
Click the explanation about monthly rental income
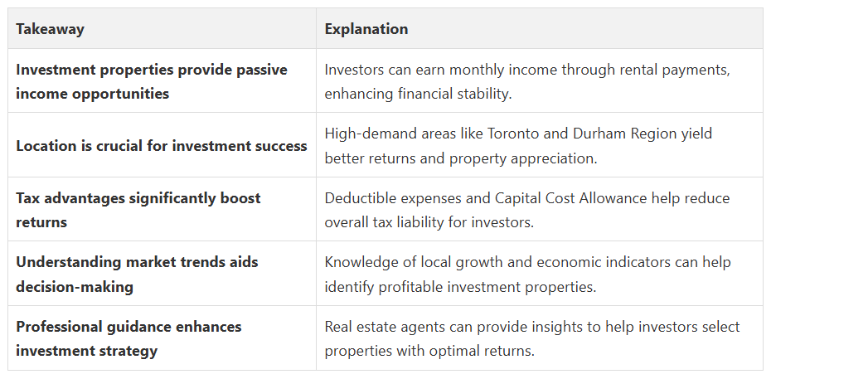click(x=526, y=81)
